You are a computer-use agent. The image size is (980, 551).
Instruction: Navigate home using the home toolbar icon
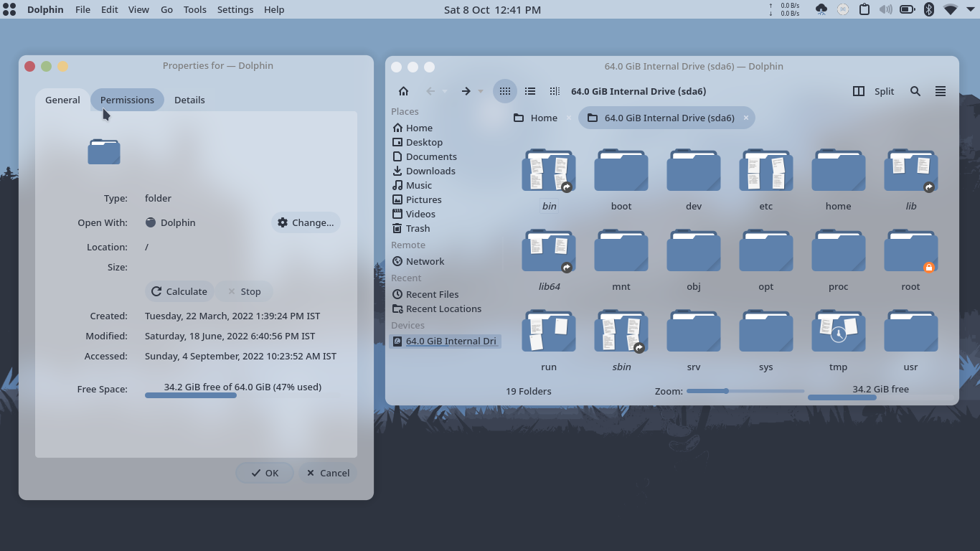pyautogui.click(x=403, y=91)
